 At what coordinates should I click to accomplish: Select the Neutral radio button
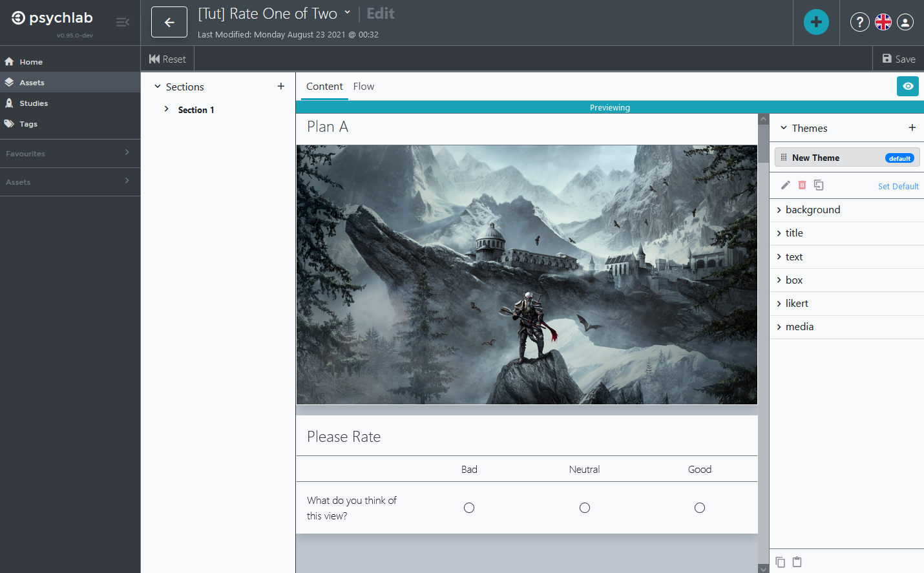tap(584, 508)
